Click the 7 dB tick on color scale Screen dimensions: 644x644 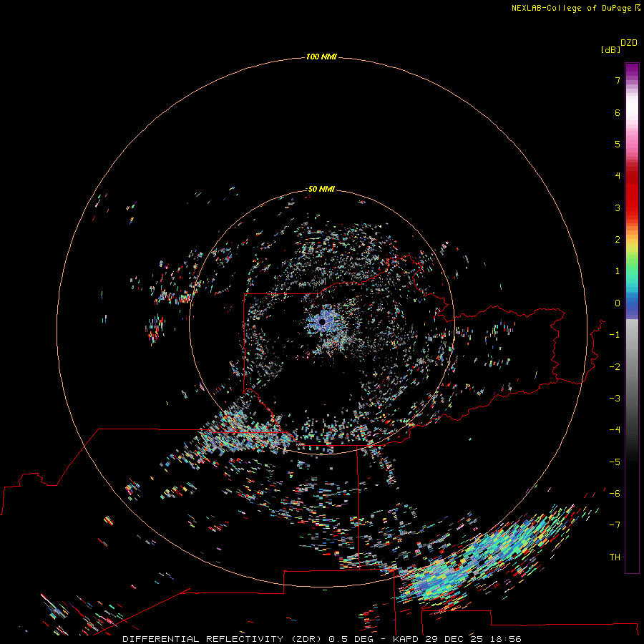[x=618, y=80]
